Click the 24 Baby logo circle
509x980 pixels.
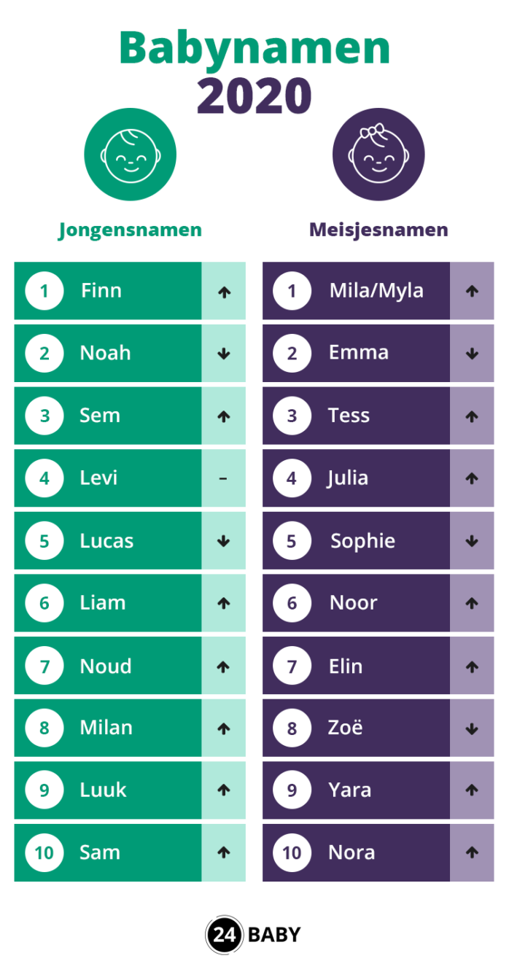[224, 935]
